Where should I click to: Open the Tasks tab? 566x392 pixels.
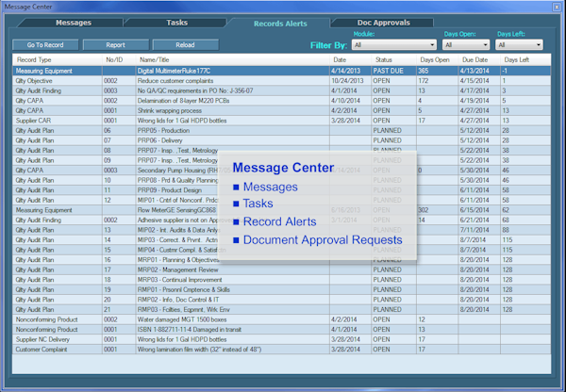pos(176,23)
